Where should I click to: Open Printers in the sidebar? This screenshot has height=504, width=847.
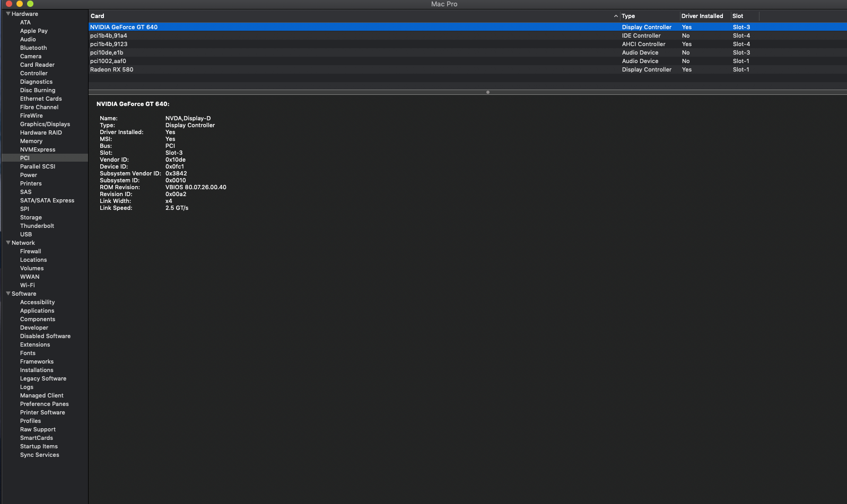pyautogui.click(x=31, y=183)
